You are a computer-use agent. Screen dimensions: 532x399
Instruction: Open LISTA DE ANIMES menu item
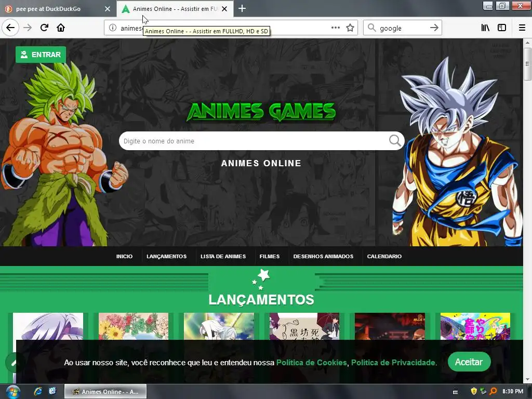[x=223, y=256]
